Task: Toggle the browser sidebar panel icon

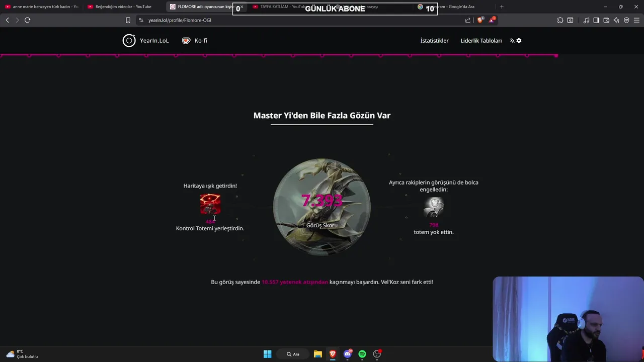Action: pos(596,20)
